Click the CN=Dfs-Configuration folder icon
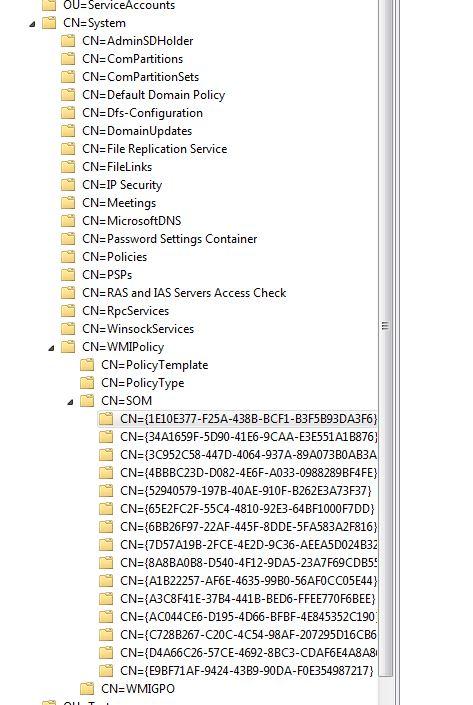473x705 pixels. [x=68, y=113]
